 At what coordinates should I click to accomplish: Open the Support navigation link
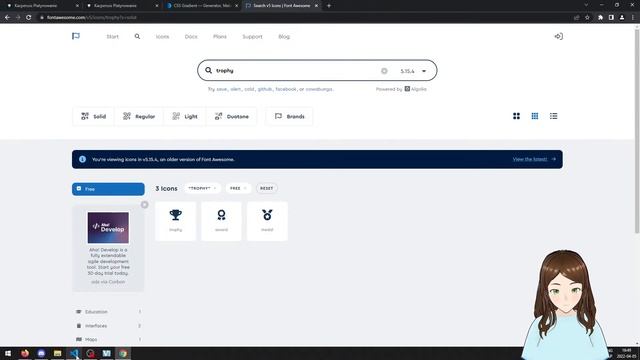[252, 37]
